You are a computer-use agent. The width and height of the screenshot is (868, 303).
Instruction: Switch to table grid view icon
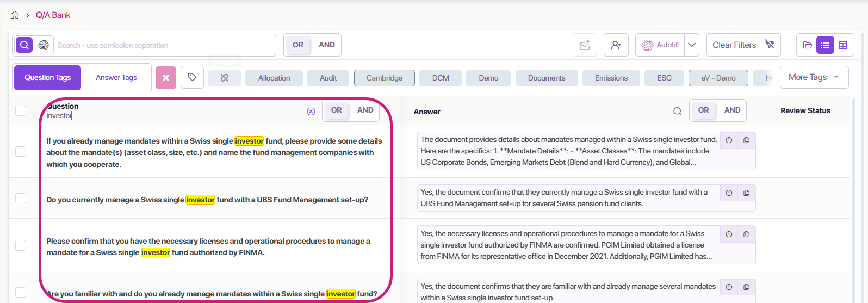click(x=843, y=45)
